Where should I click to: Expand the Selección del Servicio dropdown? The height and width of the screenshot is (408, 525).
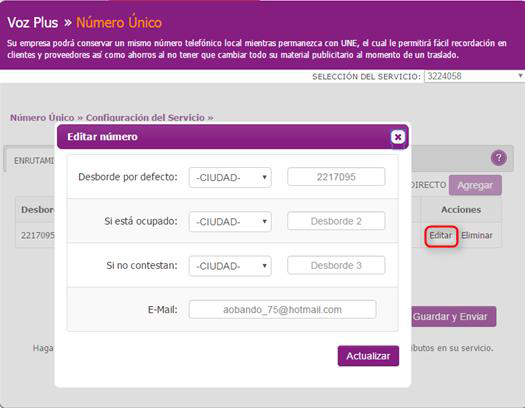[x=474, y=76]
